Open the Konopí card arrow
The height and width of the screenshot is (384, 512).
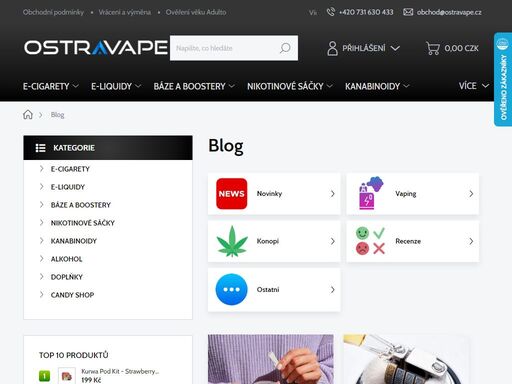click(x=332, y=241)
